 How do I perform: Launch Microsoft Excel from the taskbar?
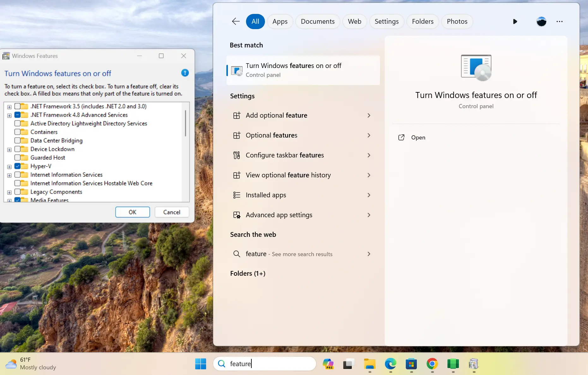point(453,364)
